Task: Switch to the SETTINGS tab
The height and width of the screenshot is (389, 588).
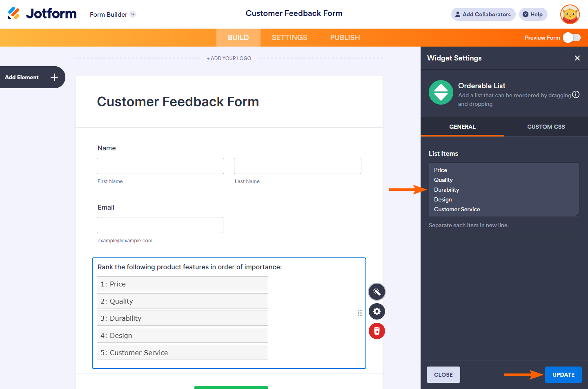Action: 290,38
